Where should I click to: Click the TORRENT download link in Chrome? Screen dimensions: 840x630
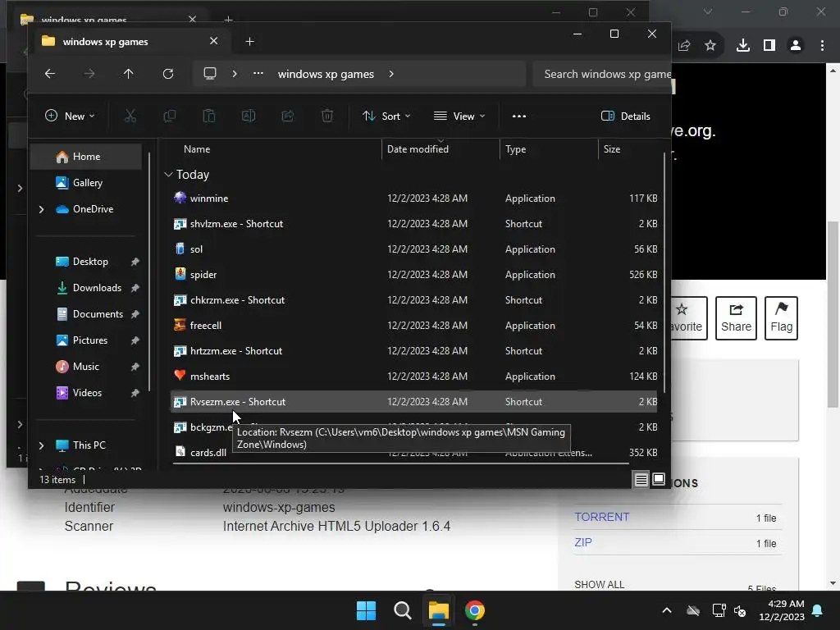tap(601, 517)
